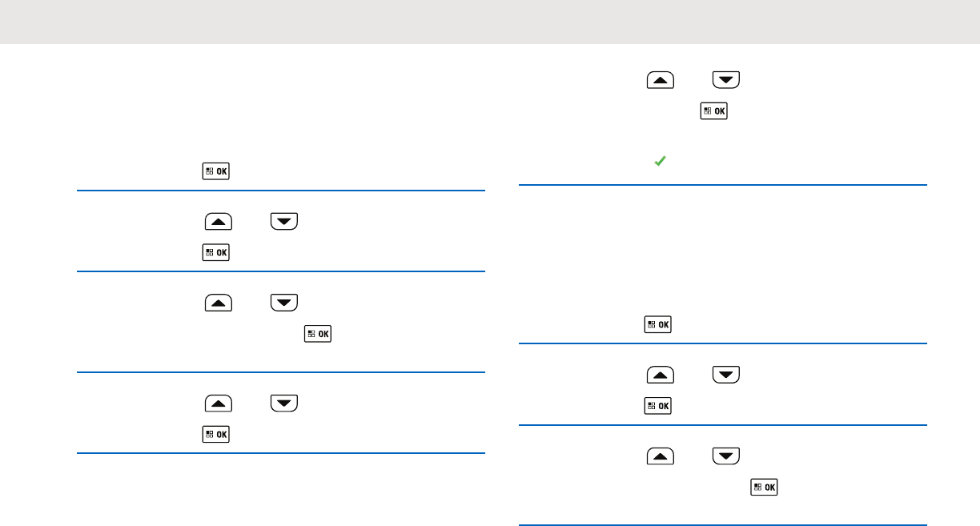Click the green checkmark icon

tap(659, 161)
